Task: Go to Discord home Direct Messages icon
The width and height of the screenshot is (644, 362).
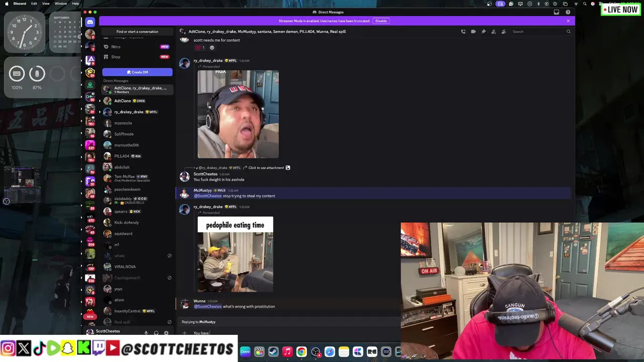Action: [x=90, y=22]
